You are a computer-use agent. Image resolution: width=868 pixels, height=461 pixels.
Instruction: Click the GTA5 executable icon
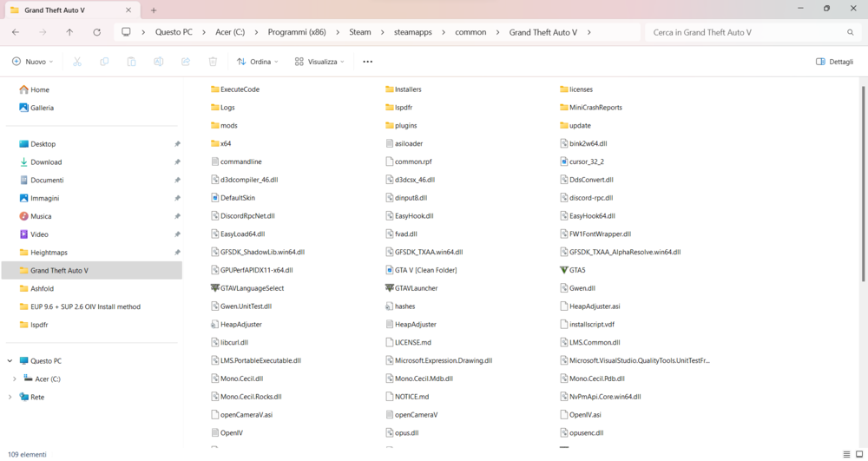[x=564, y=270]
